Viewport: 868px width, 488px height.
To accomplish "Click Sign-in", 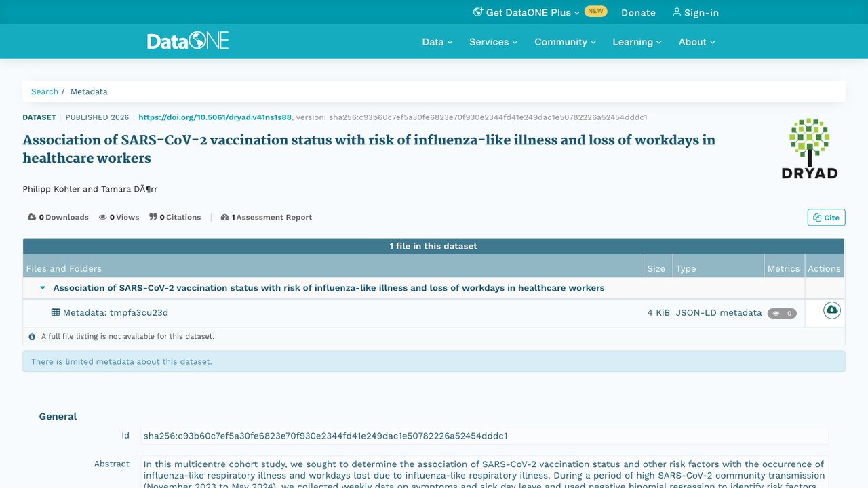I will (696, 12).
